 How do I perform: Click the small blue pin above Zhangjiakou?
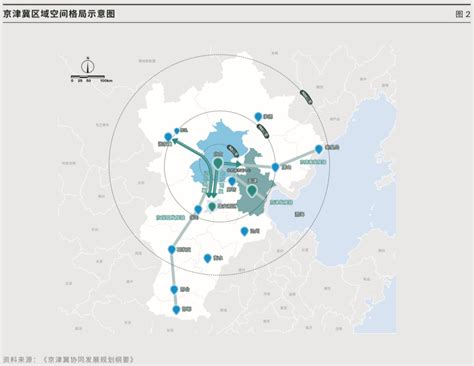(177, 131)
